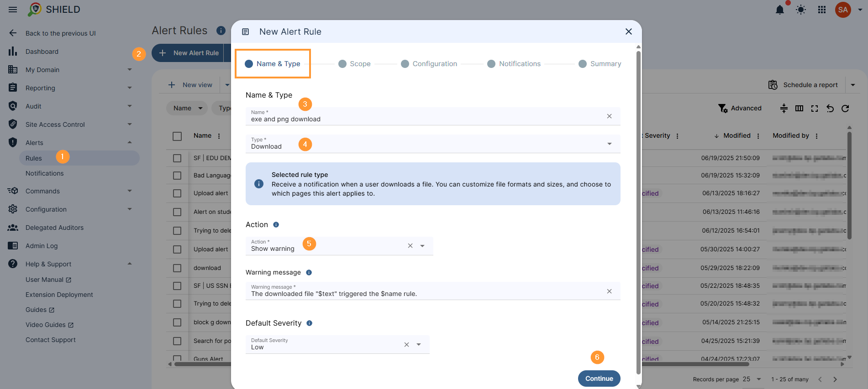Open the Name column options menu
Image resolution: width=868 pixels, height=389 pixels.
point(219,136)
